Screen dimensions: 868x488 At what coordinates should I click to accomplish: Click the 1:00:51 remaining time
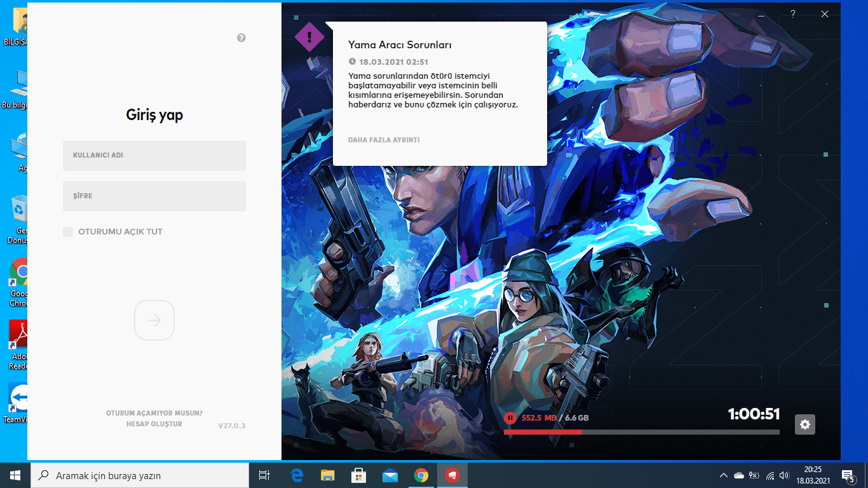[754, 414]
